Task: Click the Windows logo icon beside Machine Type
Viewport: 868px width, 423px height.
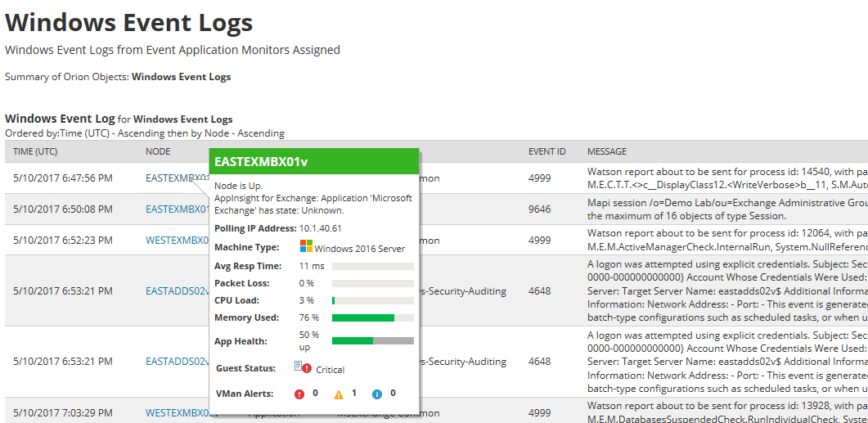Action: 306,246
